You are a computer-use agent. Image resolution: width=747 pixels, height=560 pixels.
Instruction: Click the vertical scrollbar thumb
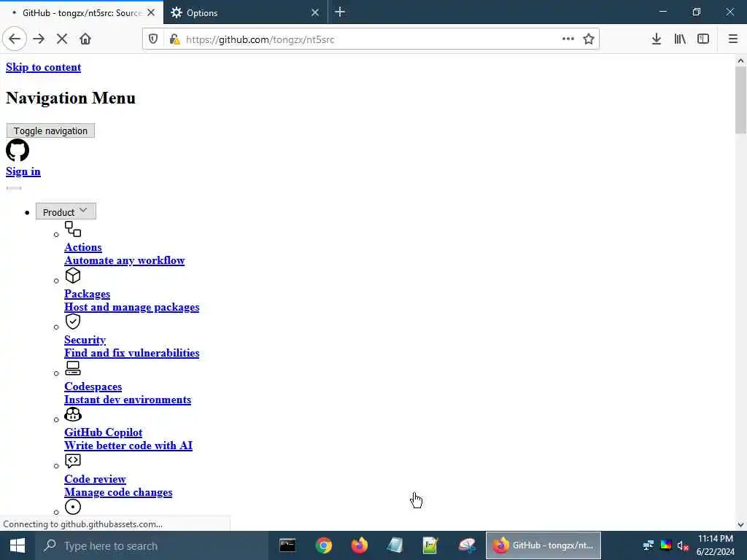[x=740, y=100]
